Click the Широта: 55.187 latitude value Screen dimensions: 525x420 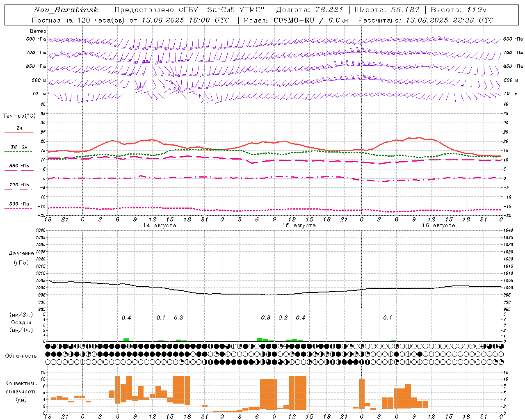pyautogui.click(x=387, y=10)
